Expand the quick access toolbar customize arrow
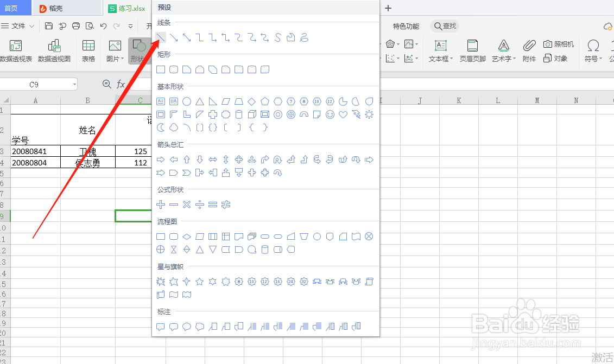 (130, 26)
